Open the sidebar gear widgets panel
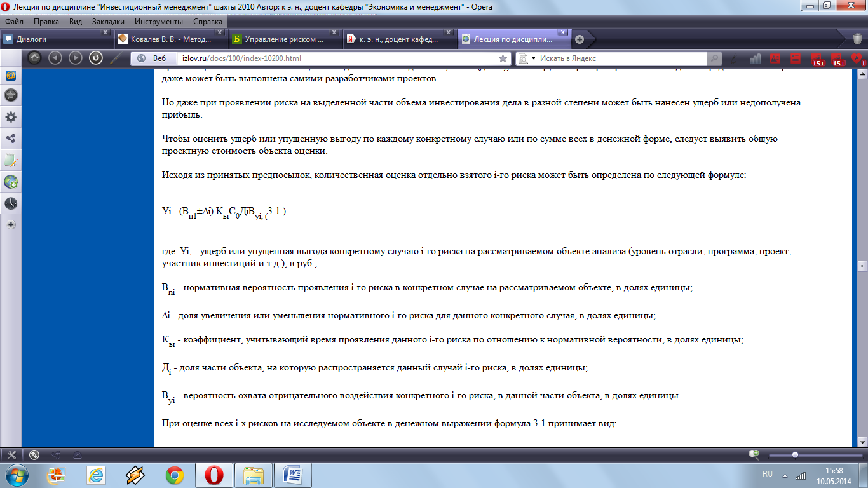 click(10, 117)
